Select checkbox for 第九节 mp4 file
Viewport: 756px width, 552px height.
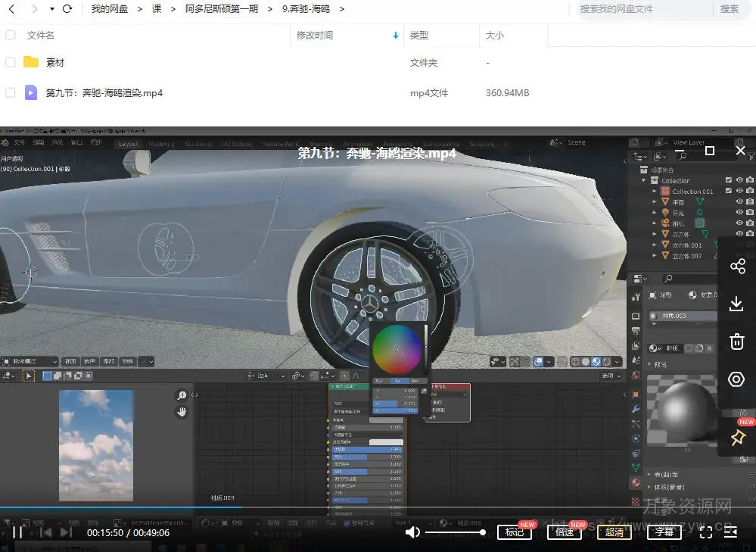pos(11,93)
